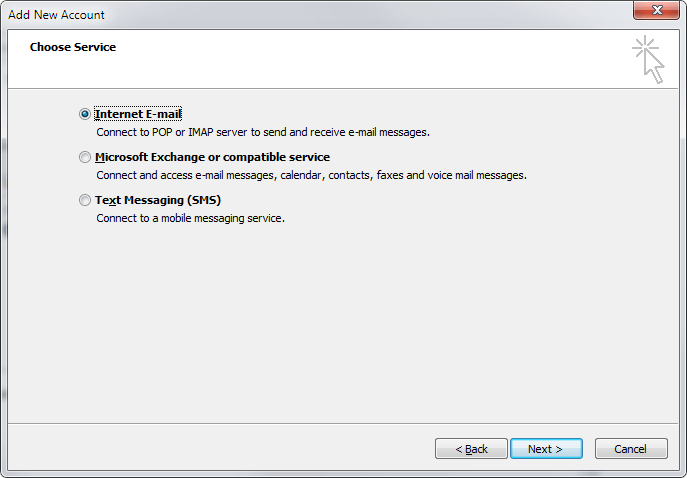Click the "Internet E-mail" label text

tap(138, 114)
